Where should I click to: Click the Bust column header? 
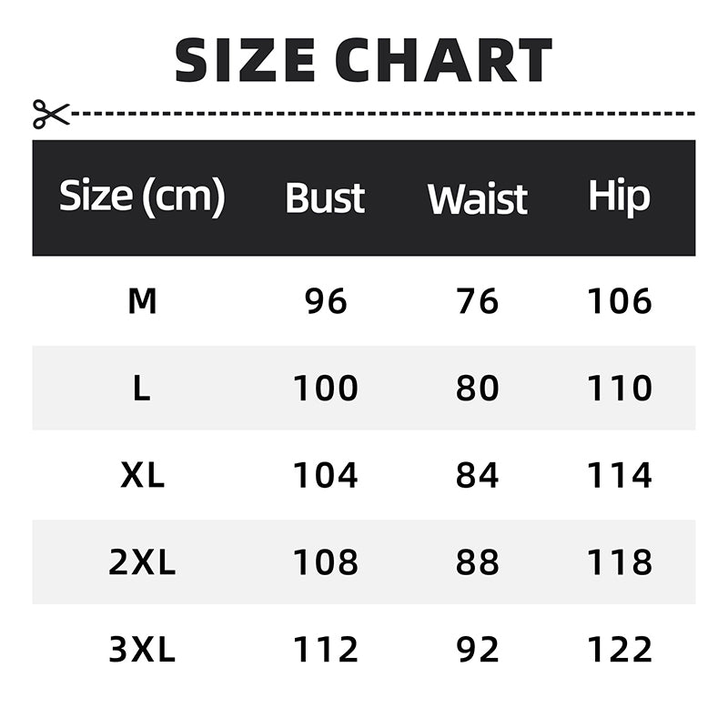point(325,197)
